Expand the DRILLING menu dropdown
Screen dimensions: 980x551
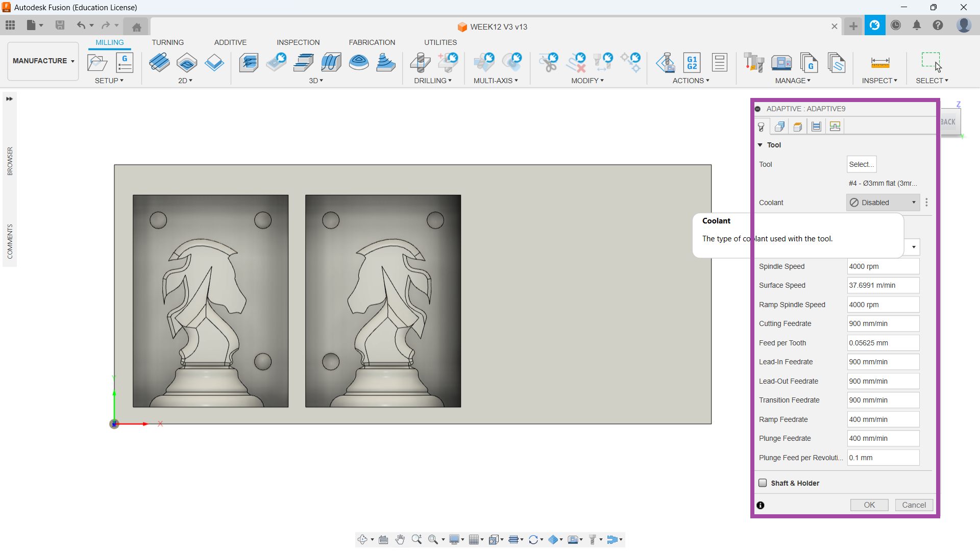[x=432, y=81]
